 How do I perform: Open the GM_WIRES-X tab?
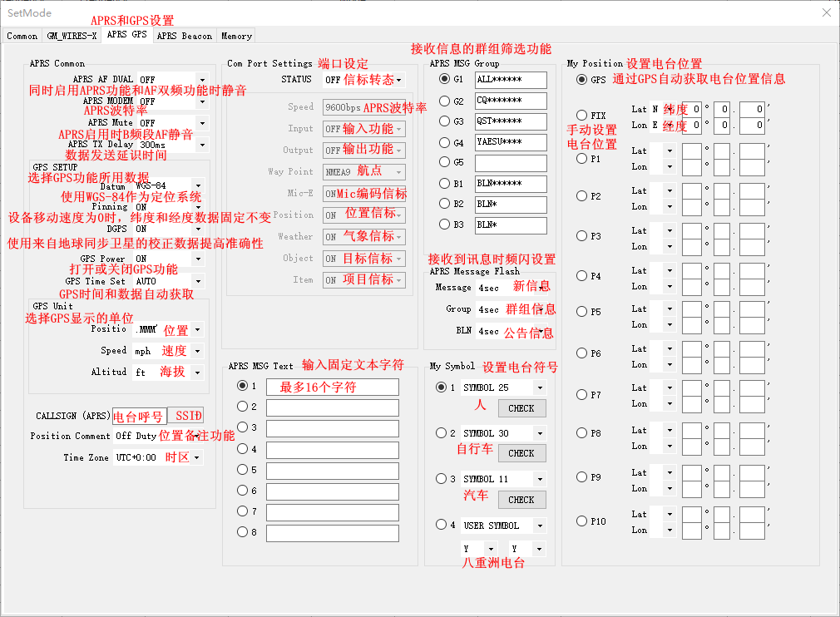tap(72, 36)
